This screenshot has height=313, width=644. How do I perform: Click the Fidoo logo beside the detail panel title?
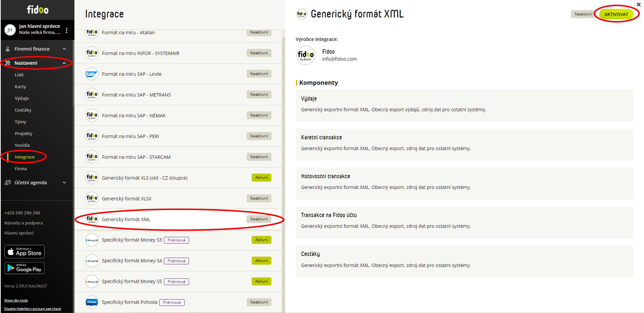pos(301,14)
